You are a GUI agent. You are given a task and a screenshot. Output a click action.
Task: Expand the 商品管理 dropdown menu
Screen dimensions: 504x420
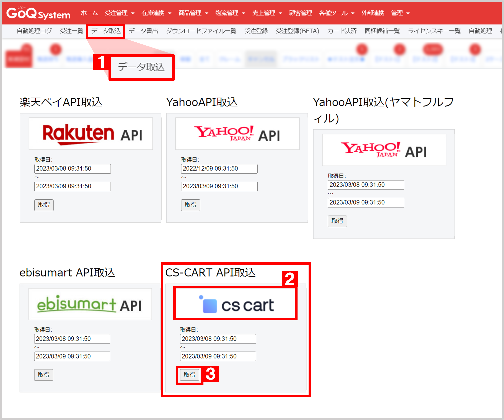click(x=193, y=13)
